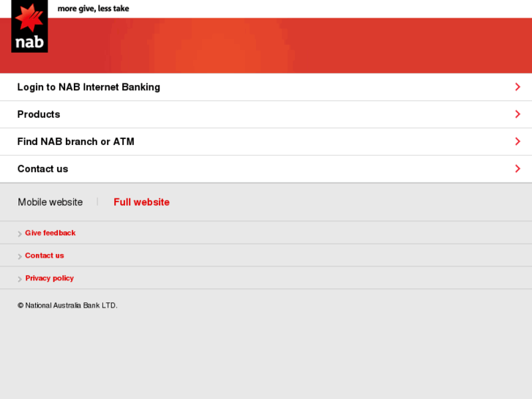
Task: Open the footer Contact us link
Action: [x=45, y=256]
